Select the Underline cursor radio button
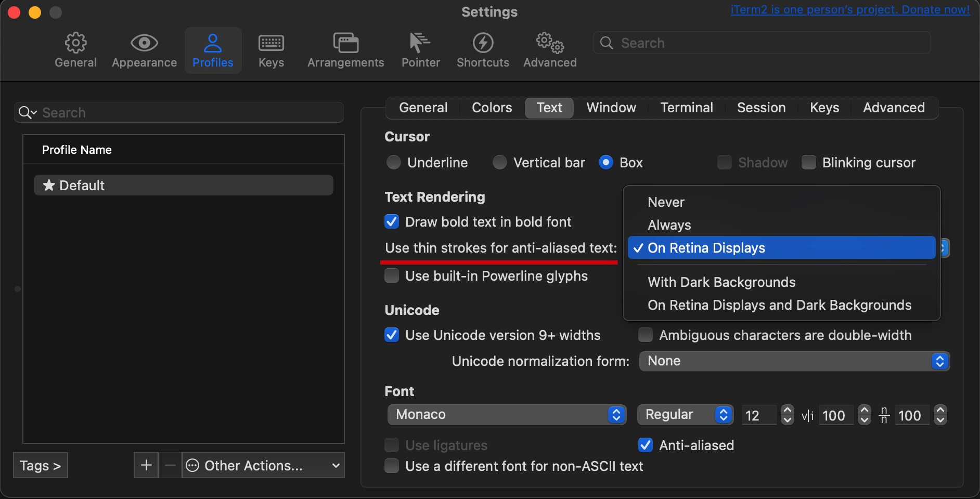Viewport: 980px width, 499px height. coord(394,163)
